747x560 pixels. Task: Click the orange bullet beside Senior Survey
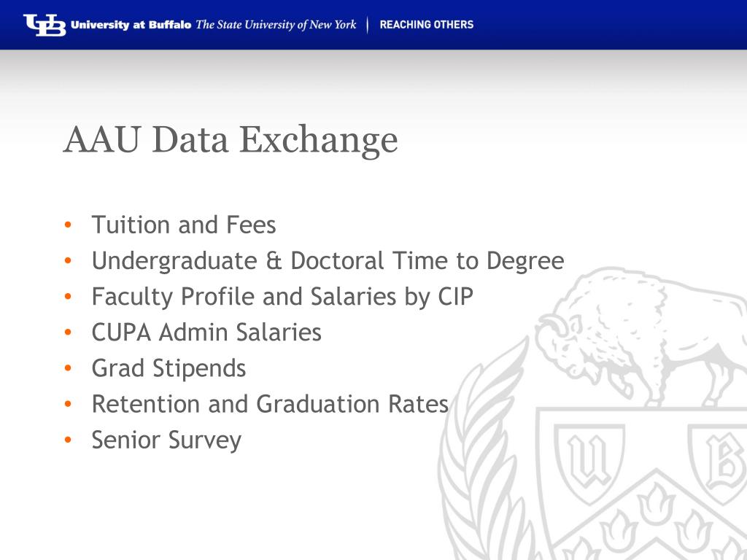click(x=68, y=440)
